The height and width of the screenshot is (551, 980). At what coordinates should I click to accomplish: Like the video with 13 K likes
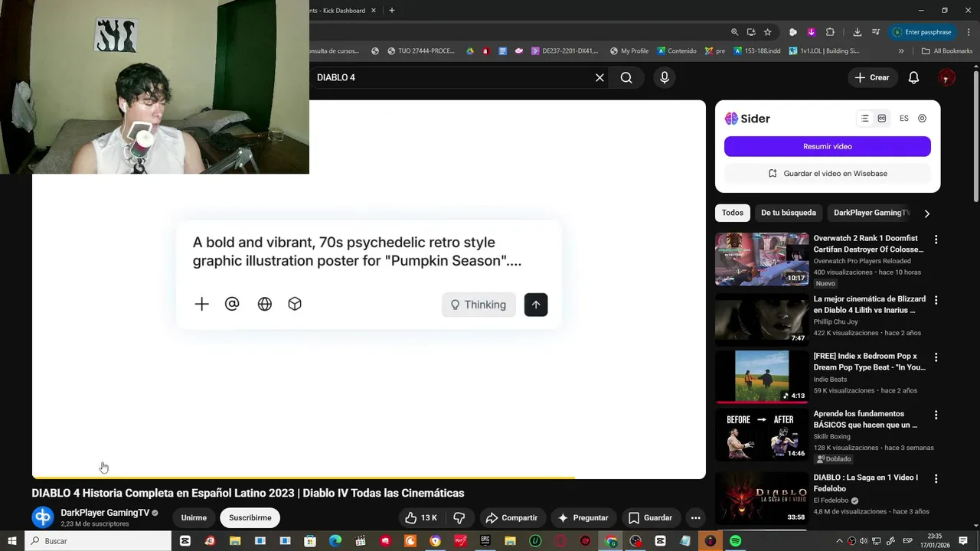point(420,518)
